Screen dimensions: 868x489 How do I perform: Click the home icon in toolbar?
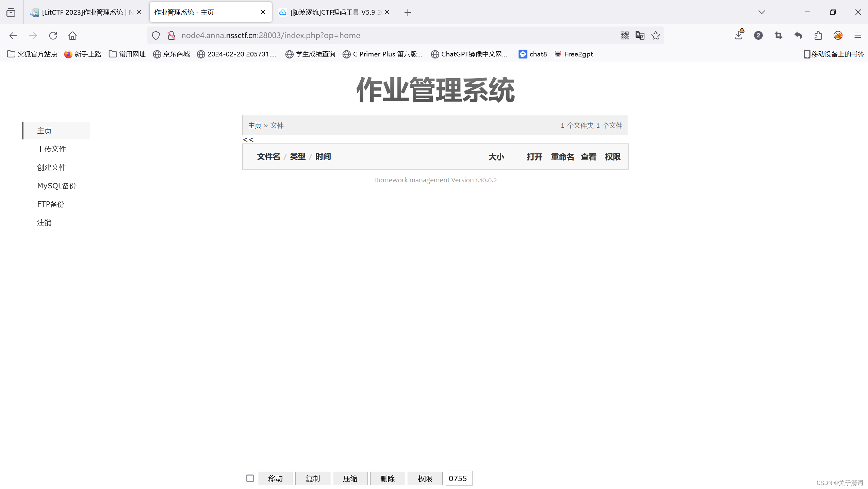pyautogui.click(x=72, y=35)
